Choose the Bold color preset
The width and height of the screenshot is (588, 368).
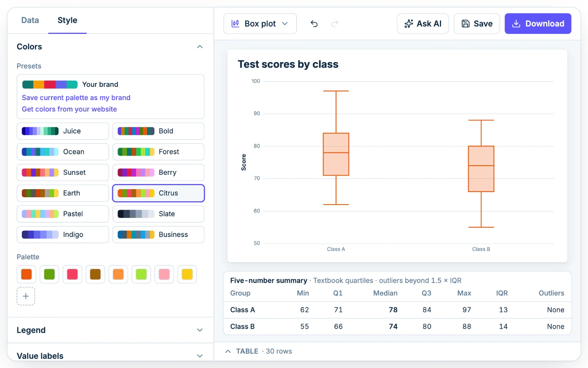pos(158,131)
